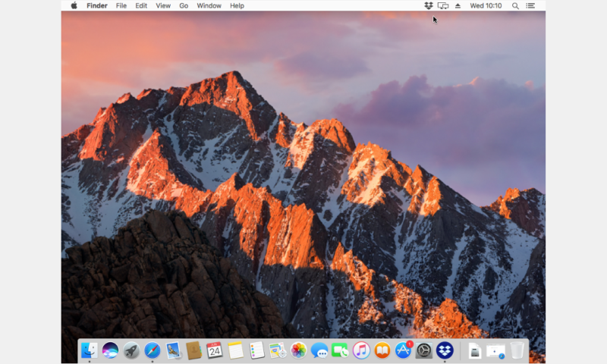Launch Siri from the Dock

[110, 350]
